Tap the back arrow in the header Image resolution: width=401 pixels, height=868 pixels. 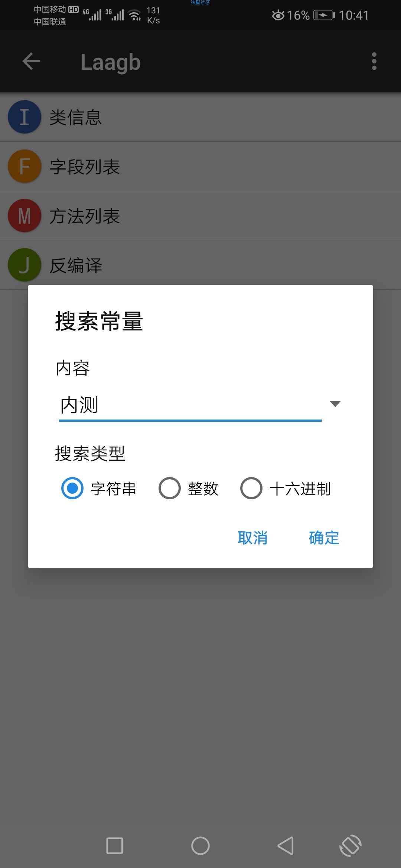[x=31, y=61]
